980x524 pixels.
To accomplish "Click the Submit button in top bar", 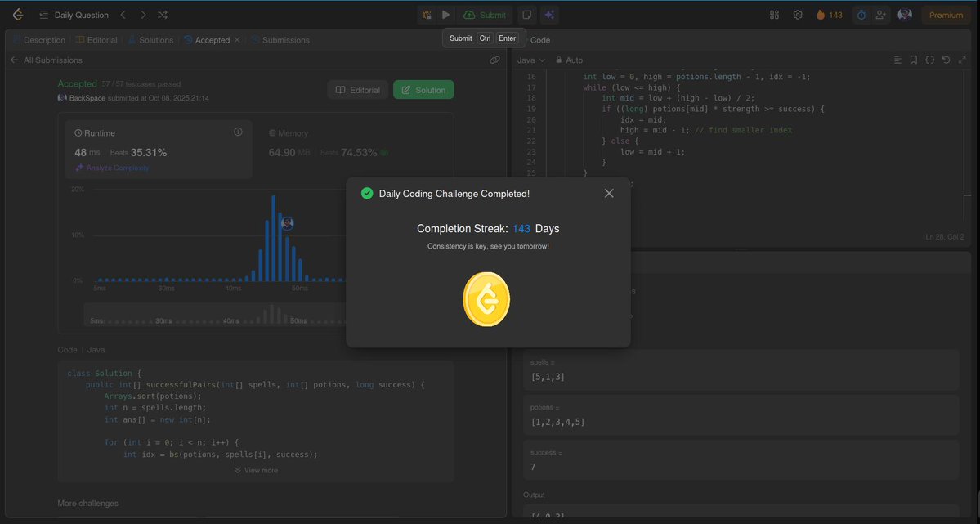I will [x=485, y=15].
